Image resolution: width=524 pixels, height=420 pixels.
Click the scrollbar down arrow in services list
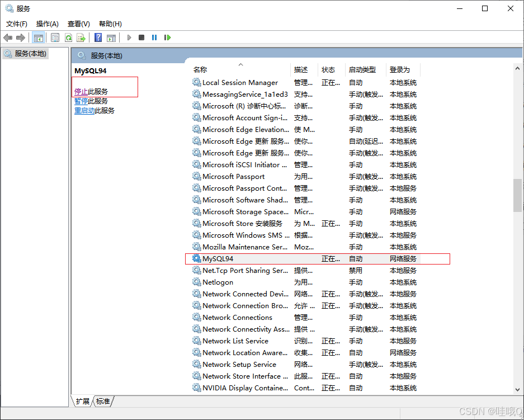point(518,390)
